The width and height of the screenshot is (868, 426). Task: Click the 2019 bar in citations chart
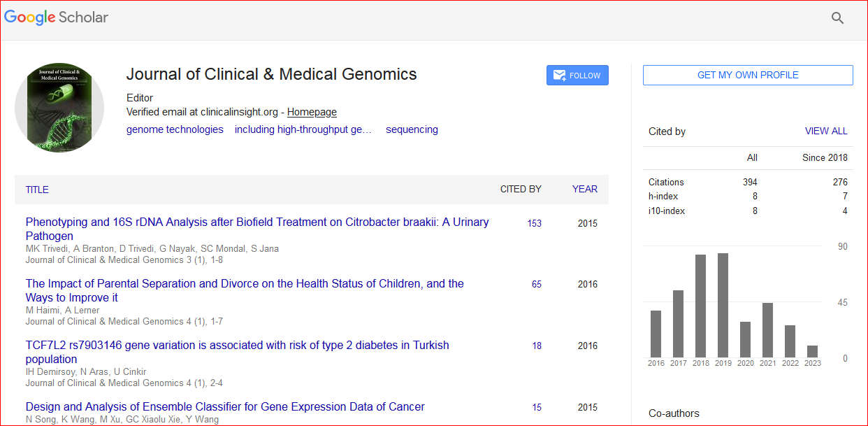point(723,305)
